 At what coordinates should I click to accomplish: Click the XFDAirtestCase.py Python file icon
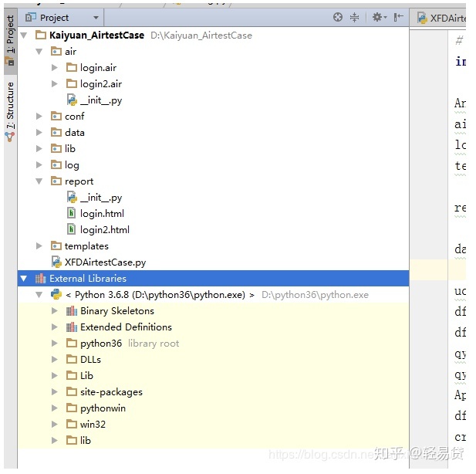[x=57, y=262]
